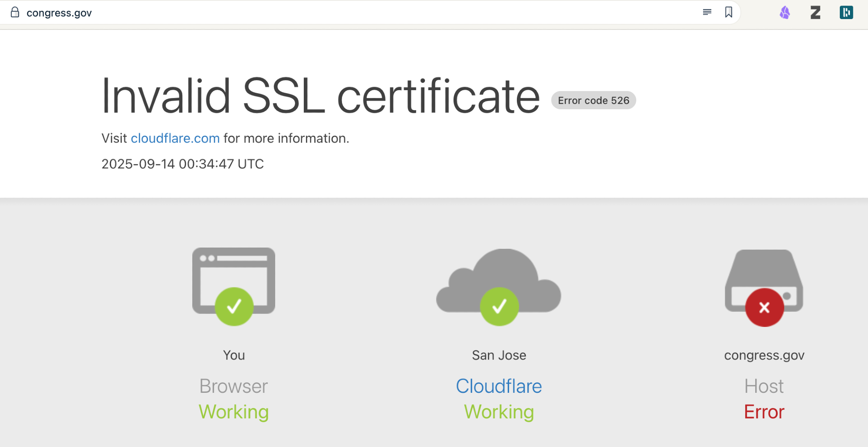Open reader view from address bar
Screen dimensions: 868x447
tap(707, 12)
